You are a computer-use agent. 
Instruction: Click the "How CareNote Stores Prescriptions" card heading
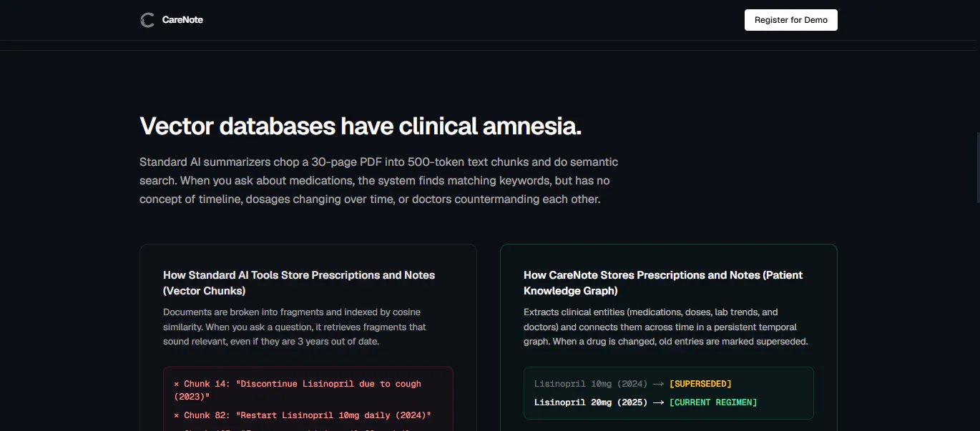click(x=663, y=283)
